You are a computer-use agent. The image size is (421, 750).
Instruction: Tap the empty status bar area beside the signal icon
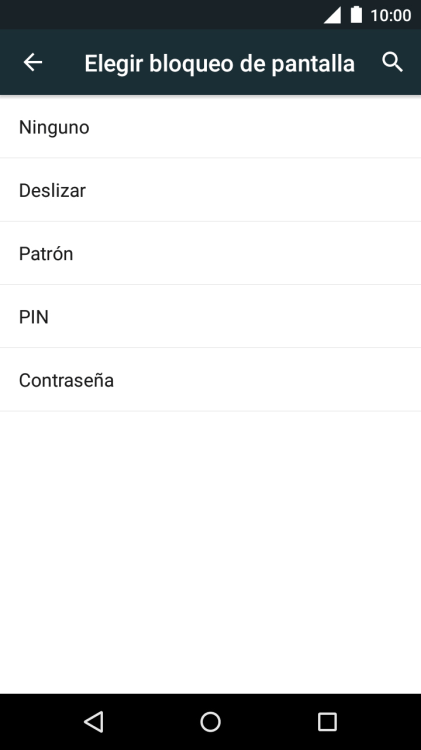pos(160,15)
